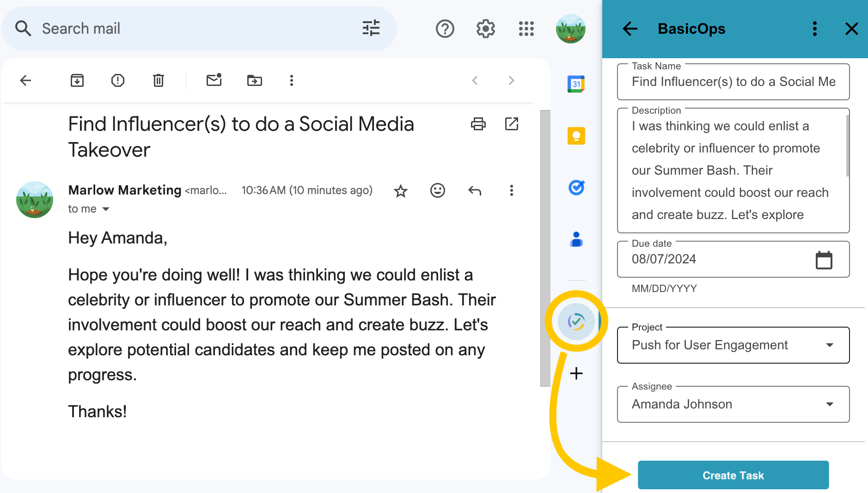This screenshot has width=868, height=493.
Task: Expand the Project dropdown
Action: click(x=830, y=345)
